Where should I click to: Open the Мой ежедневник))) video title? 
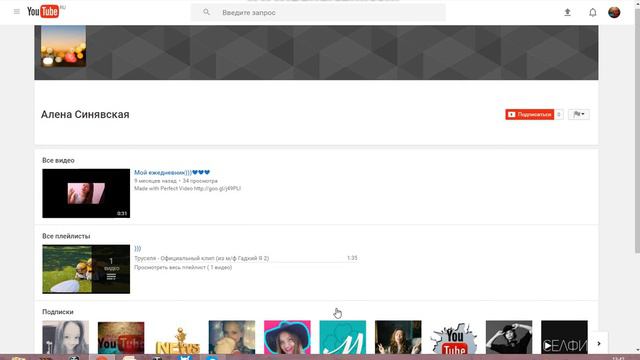click(172, 172)
